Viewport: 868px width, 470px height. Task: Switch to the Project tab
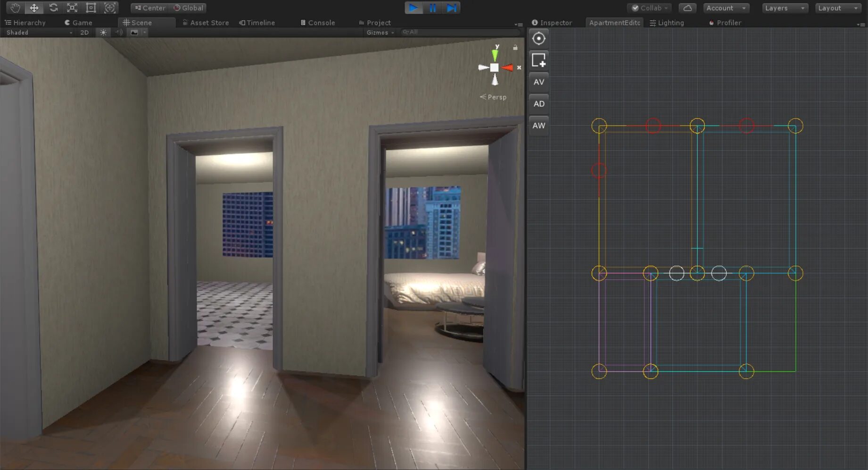coord(375,23)
